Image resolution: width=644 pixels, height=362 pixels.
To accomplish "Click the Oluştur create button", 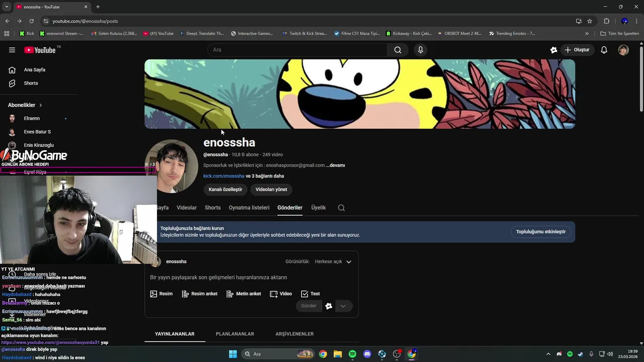I will click(577, 50).
